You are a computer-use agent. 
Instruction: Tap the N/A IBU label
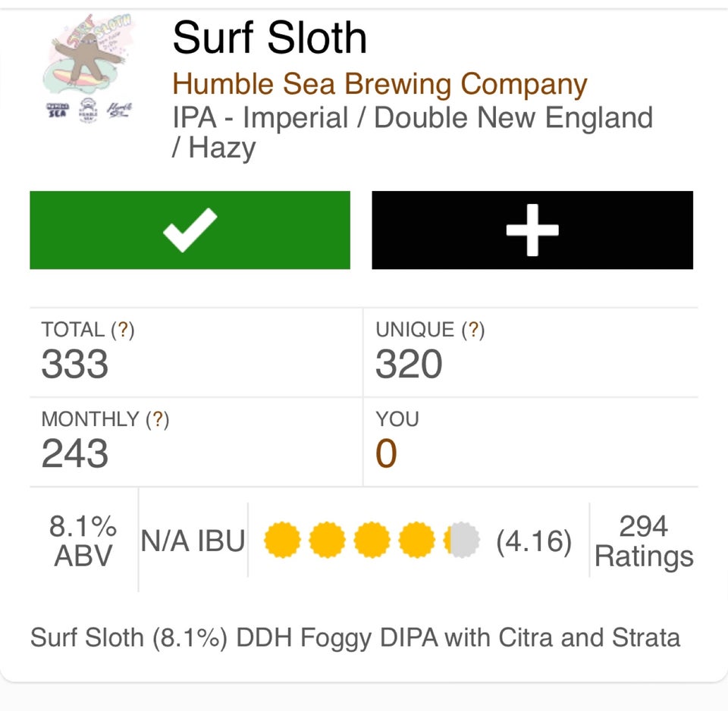[x=193, y=541]
